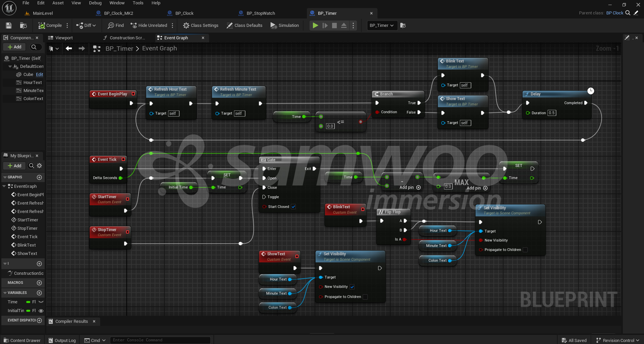644x344 pixels.
Task: Click the Delay Duration value field
Action: pyautogui.click(x=552, y=113)
